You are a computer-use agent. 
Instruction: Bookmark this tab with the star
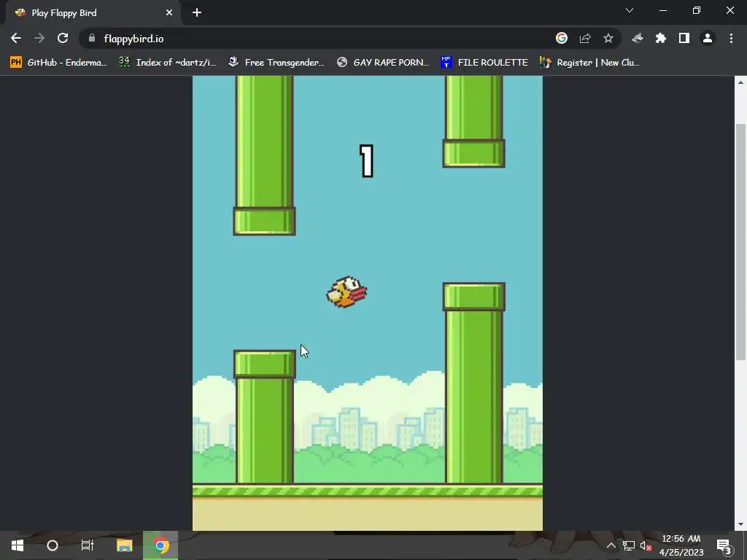point(608,38)
